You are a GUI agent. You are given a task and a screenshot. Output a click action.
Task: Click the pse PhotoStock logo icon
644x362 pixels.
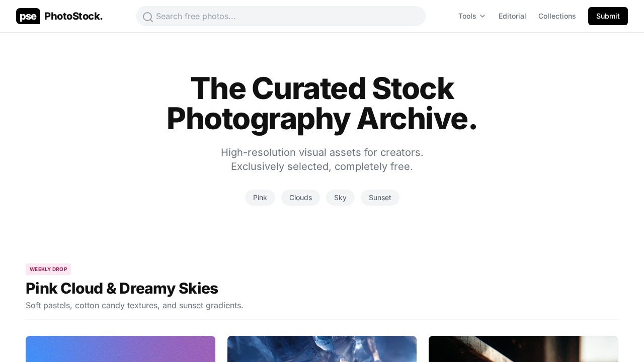pyautogui.click(x=28, y=16)
